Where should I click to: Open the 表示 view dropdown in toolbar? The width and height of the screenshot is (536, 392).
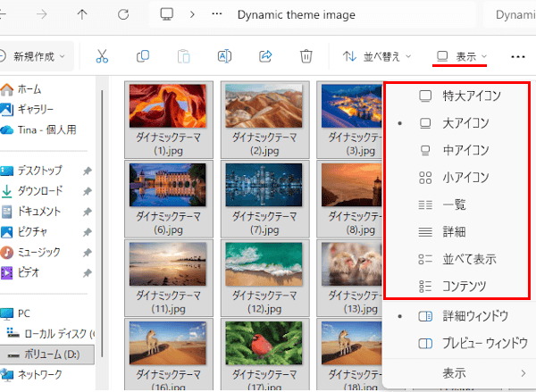(462, 56)
